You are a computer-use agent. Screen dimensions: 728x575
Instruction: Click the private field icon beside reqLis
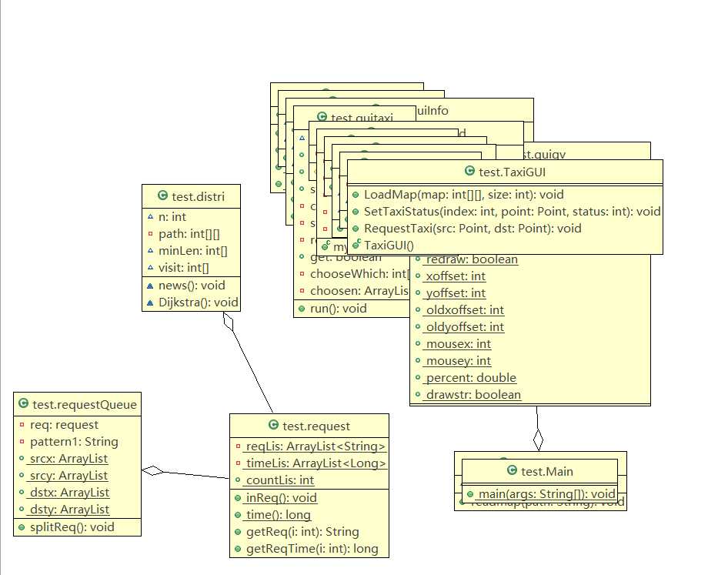(239, 446)
